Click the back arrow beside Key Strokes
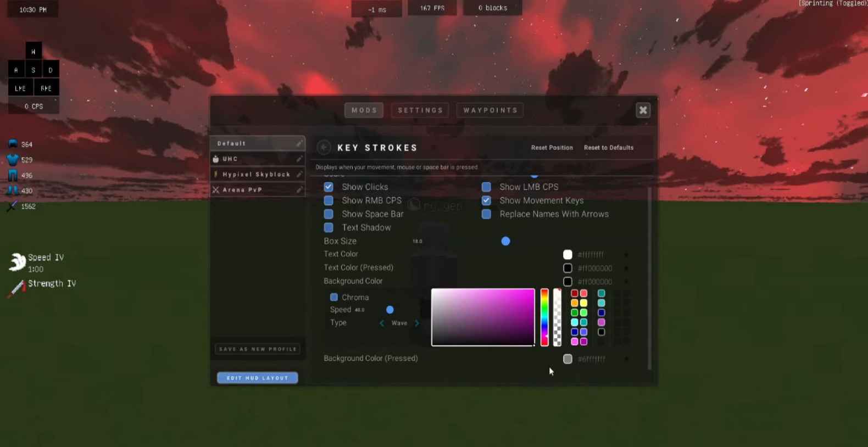868x447 pixels. coord(324,147)
